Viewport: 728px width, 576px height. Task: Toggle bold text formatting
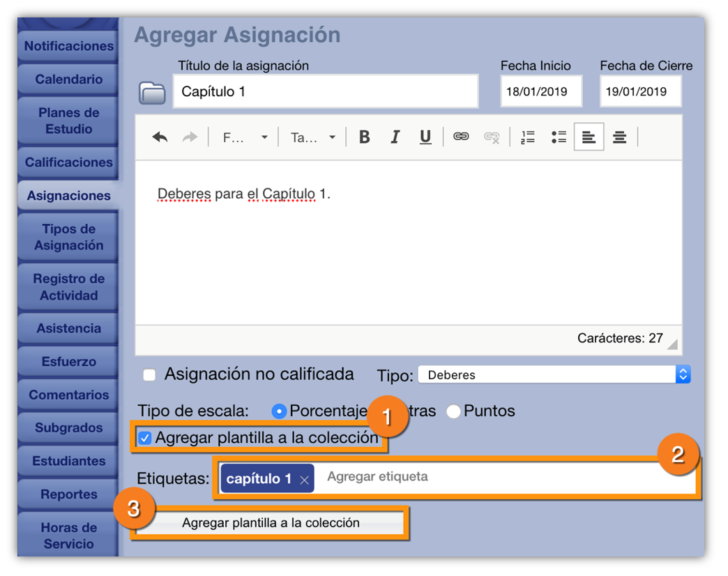364,137
